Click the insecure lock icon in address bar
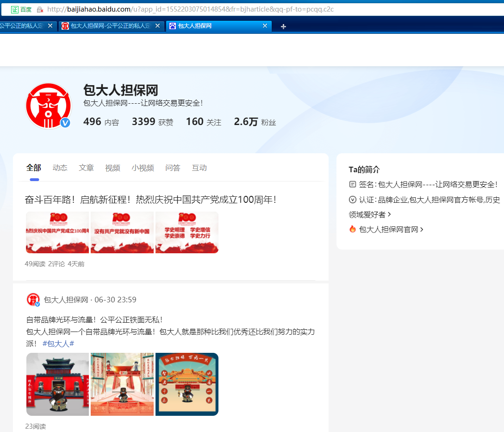The image size is (504, 432). tap(40, 10)
